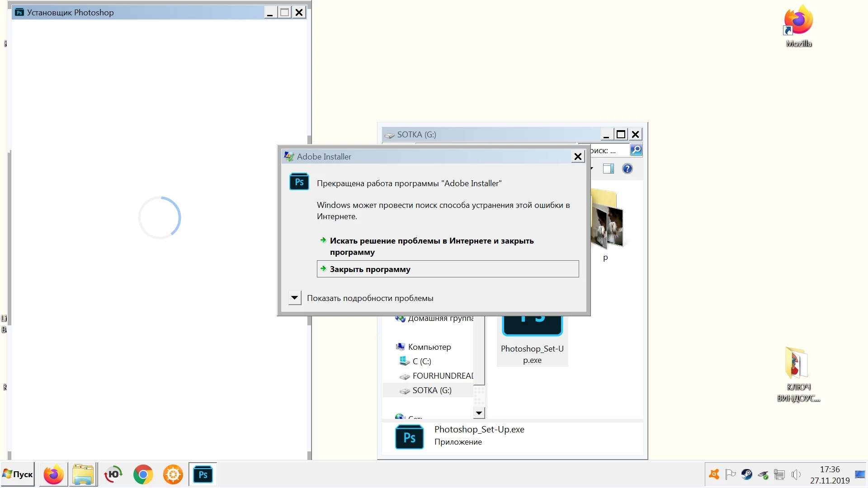Open Windows Explorer from the taskbar
The height and width of the screenshot is (488, 868).
tap(83, 475)
